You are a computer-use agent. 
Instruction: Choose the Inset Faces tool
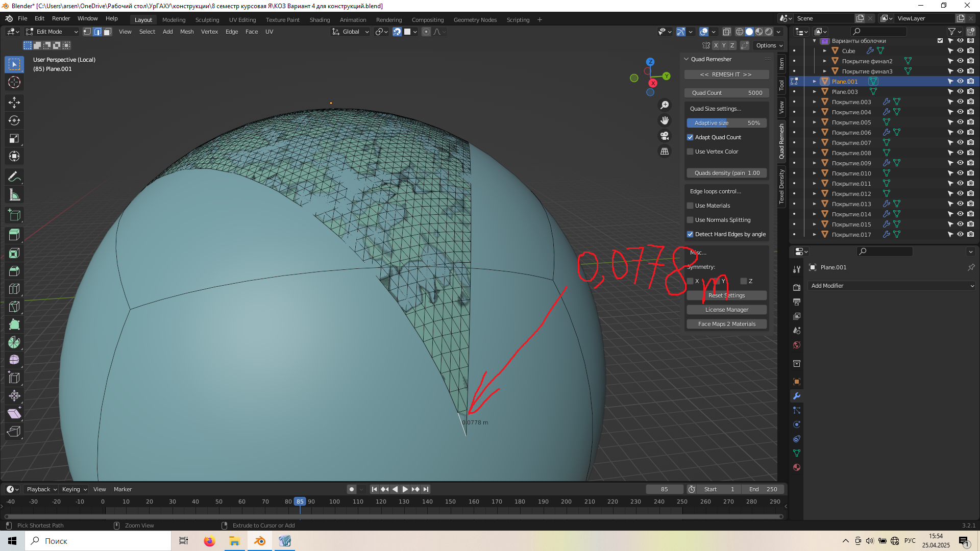click(14, 253)
